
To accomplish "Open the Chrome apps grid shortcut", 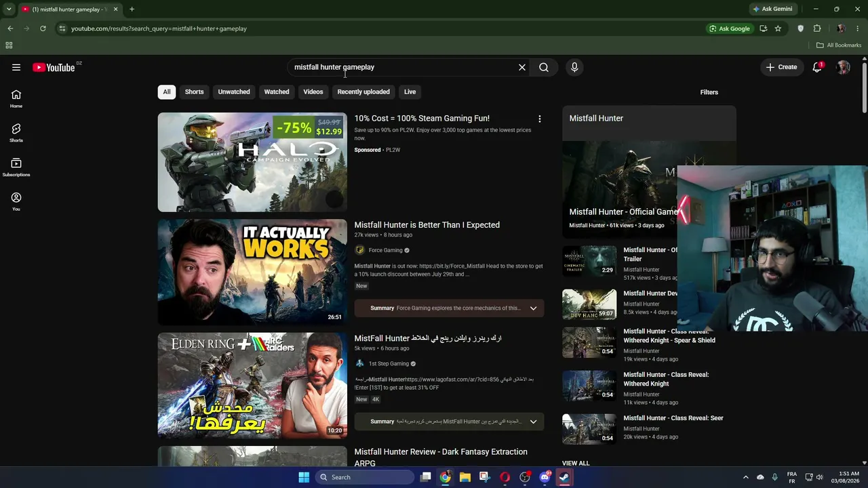I will coord(9,45).
